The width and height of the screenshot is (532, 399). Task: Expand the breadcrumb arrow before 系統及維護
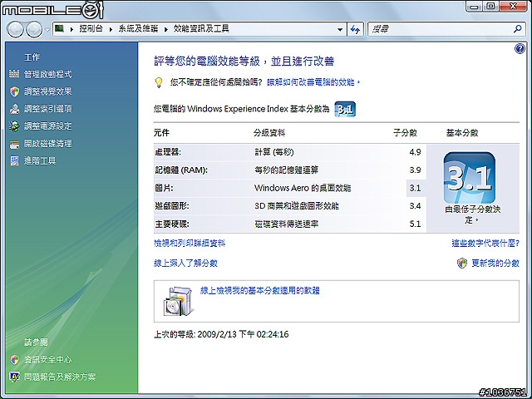[x=111, y=29]
